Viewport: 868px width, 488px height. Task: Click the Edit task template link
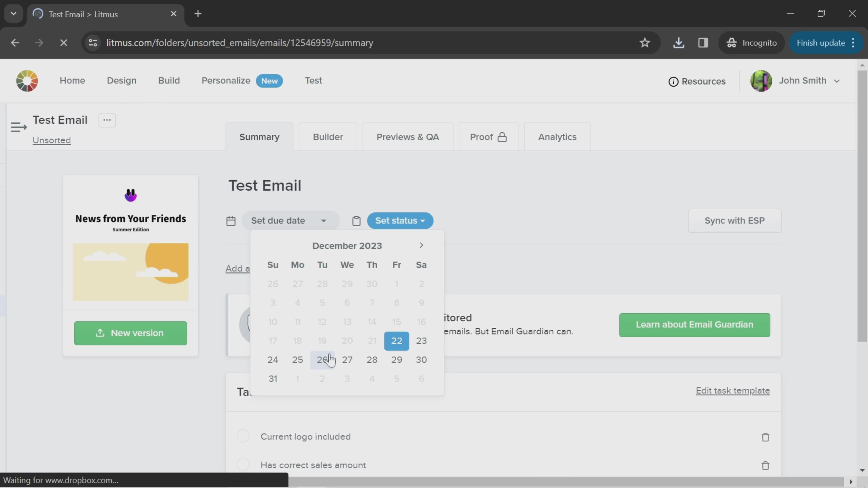732,390
